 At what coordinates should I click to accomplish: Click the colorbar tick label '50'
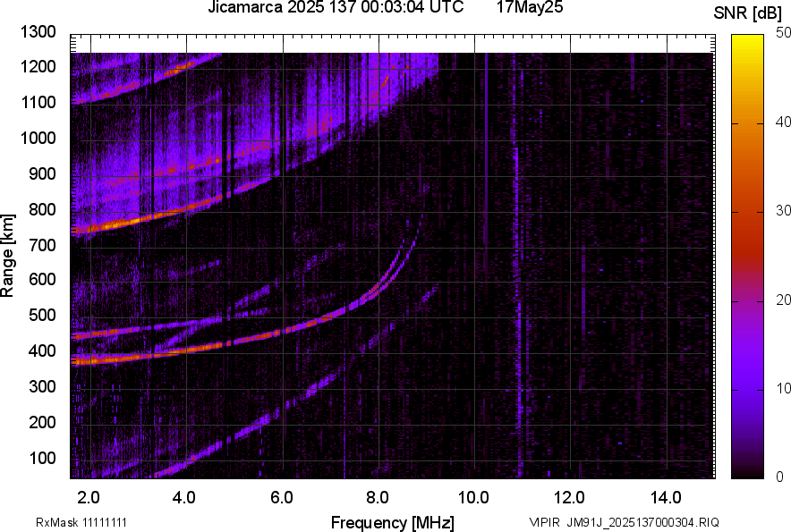tap(783, 33)
